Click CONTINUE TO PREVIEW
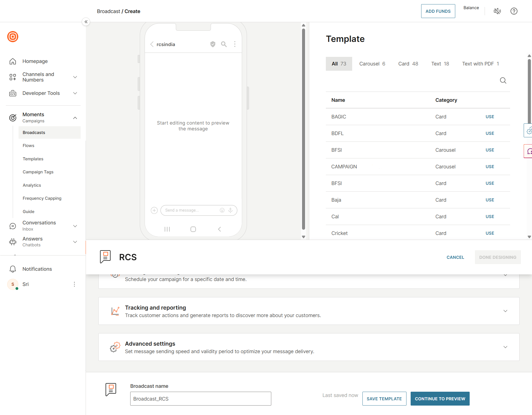Viewport: 532px width, 415px height. pos(440,399)
